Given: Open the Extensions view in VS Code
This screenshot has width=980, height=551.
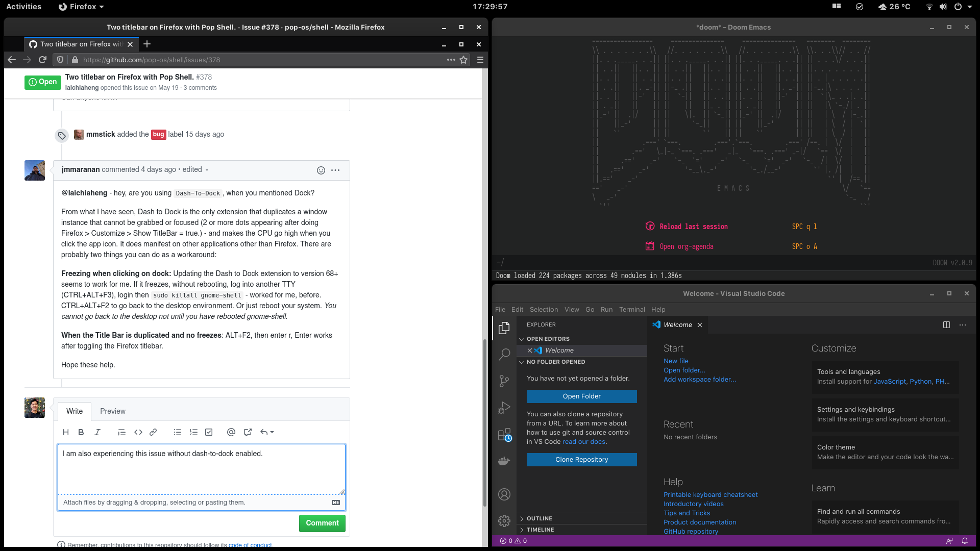Looking at the screenshot, I should [x=504, y=434].
